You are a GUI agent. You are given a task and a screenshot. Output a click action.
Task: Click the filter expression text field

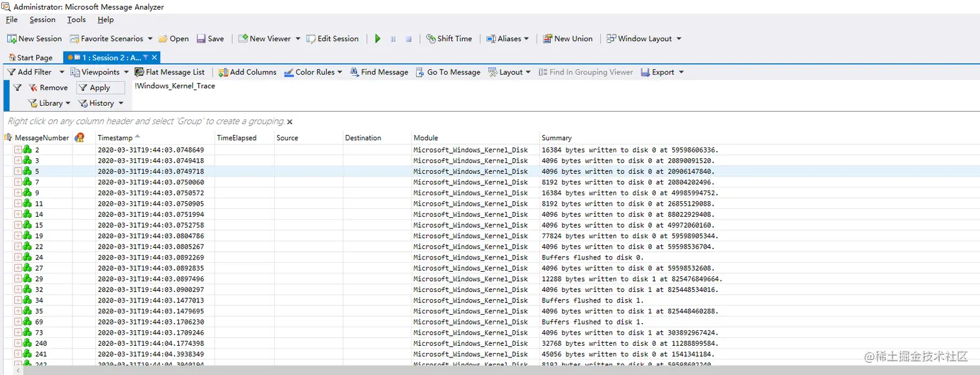point(554,95)
